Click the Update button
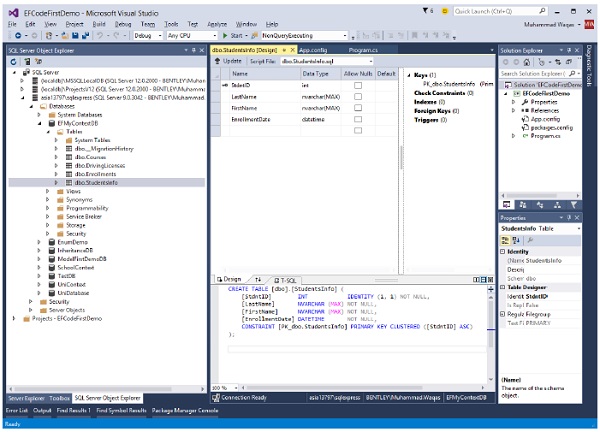The width and height of the screenshot is (600, 432). point(228,61)
